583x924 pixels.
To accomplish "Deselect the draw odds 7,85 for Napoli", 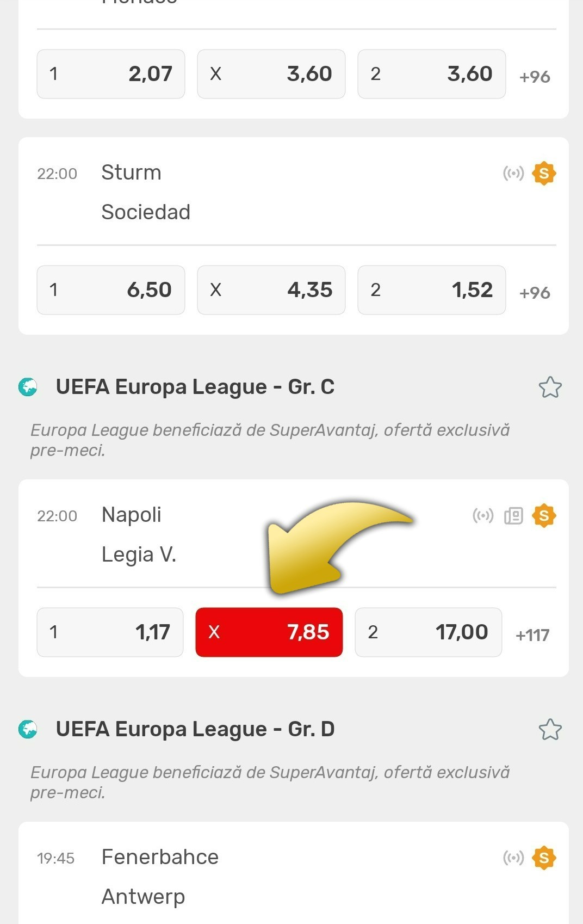I will pyautogui.click(x=269, y=632).
